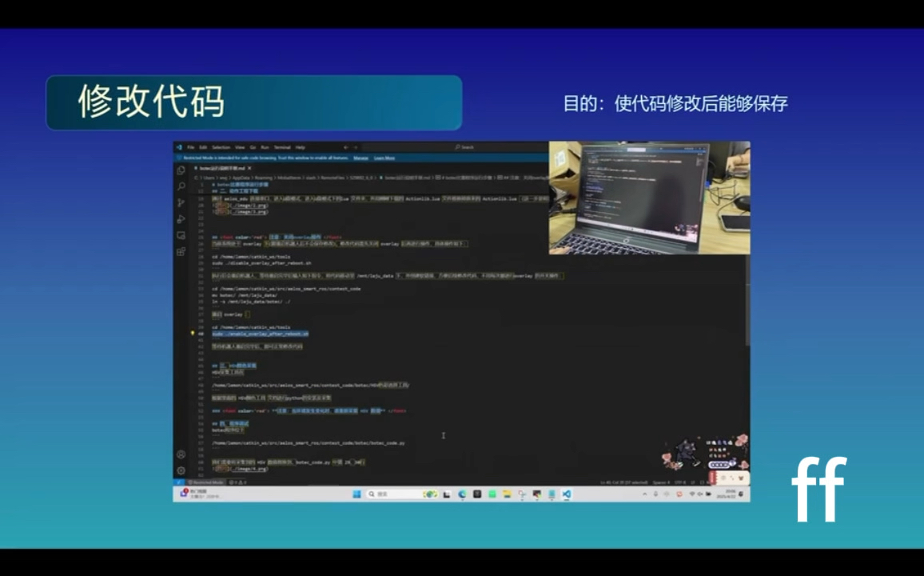The height and width of the screenshot is (576, 924).
Task: Click the VS Code logo in title bar
Action: (179, 147)
